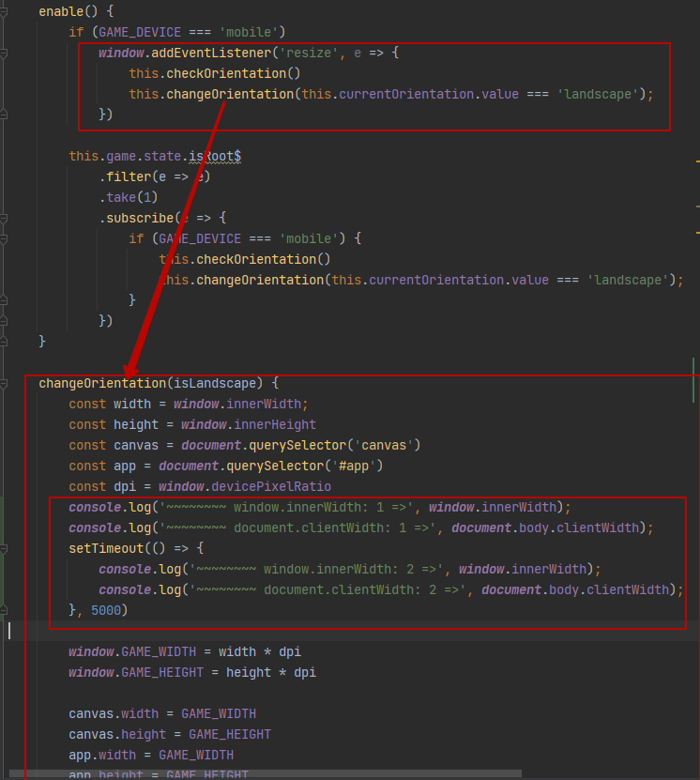Click 'innerHeight' in the const height line
Viewport: 700px width, 780px height.
coord(275,424)
